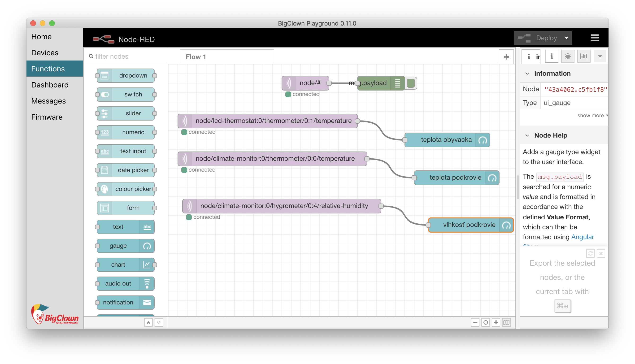Open the Node-RED hamburger menu
635x364 pixels.
pos(595,38)
